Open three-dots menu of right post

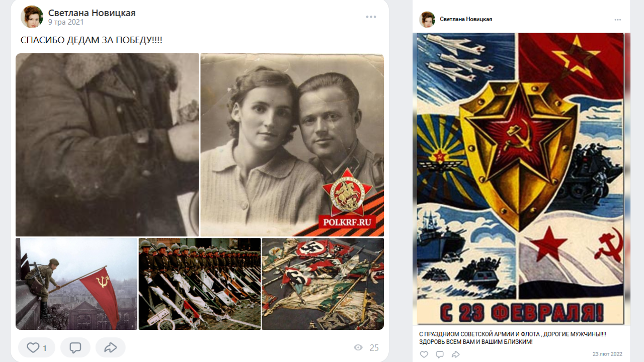(618, 20)
